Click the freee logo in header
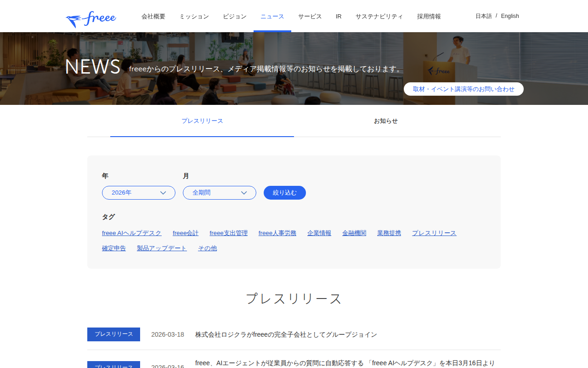Screen dimensions: 588x368 coord(91,18)
